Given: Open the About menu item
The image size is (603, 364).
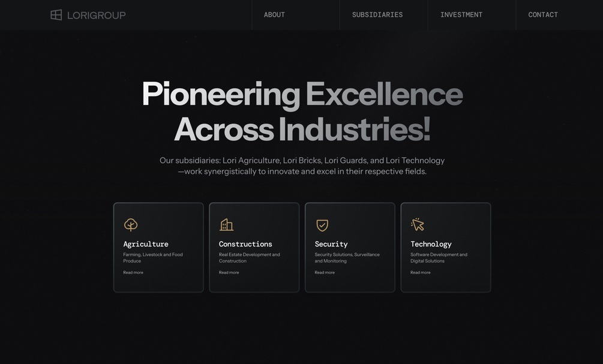Looking at the screenshot, I should click(274, 14).
